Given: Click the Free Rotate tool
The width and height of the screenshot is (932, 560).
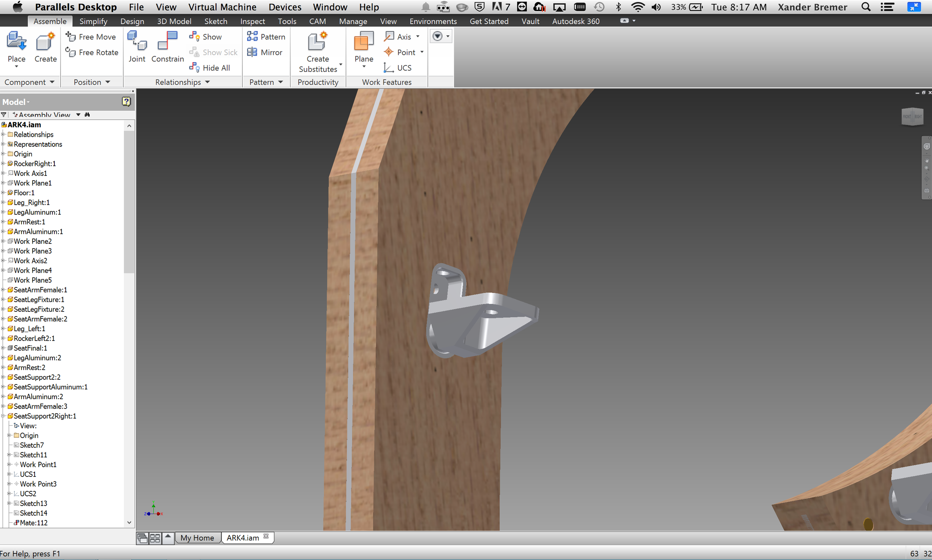Looking at the screenshot, I should pyautogui.click(x=92, y=52).
